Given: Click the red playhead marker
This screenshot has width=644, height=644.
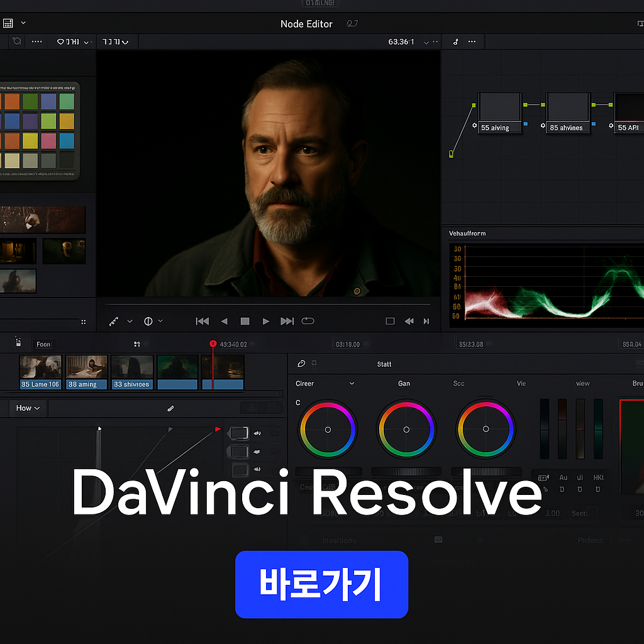Looking at the screenshot, I should coord(213,344).
